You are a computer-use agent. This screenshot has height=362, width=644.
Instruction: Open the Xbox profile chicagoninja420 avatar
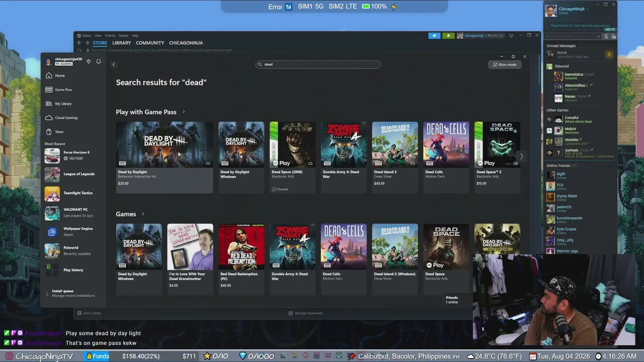(48, 61)
